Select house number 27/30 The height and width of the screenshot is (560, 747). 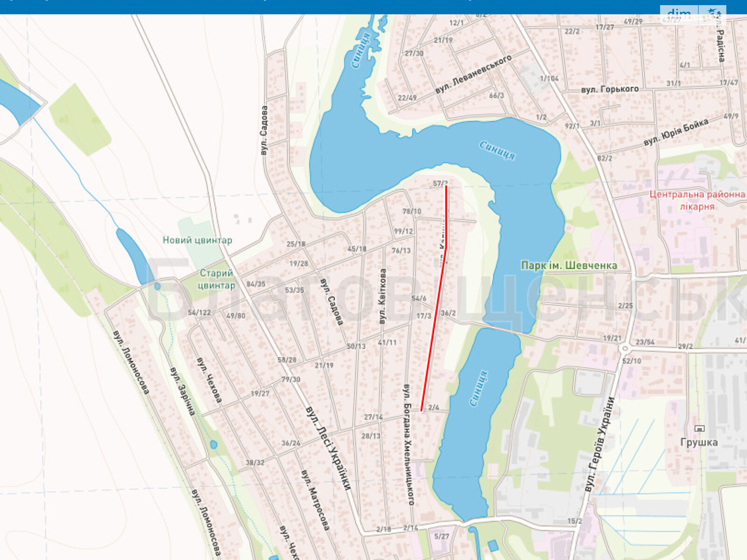pyautogui.click(x=414, y=54)
